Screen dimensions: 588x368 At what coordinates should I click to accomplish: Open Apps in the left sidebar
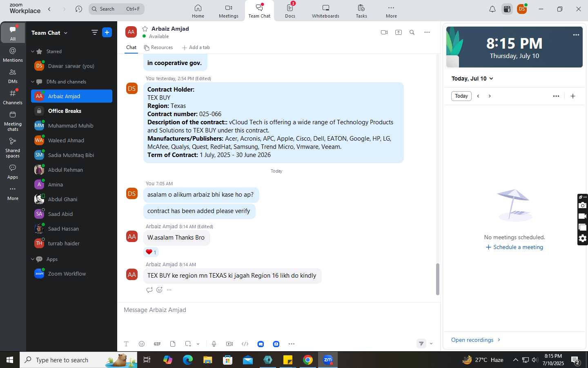pos(13,172)
